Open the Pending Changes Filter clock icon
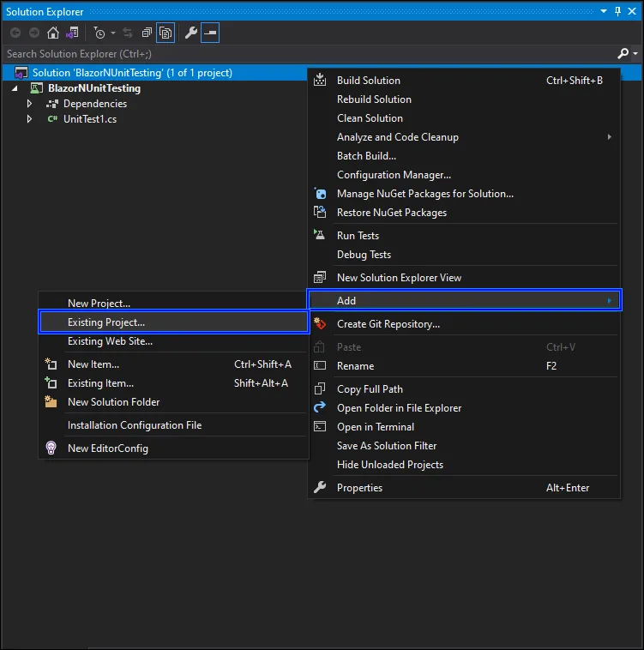Viewport: 644px width, 650px height. 99,33
